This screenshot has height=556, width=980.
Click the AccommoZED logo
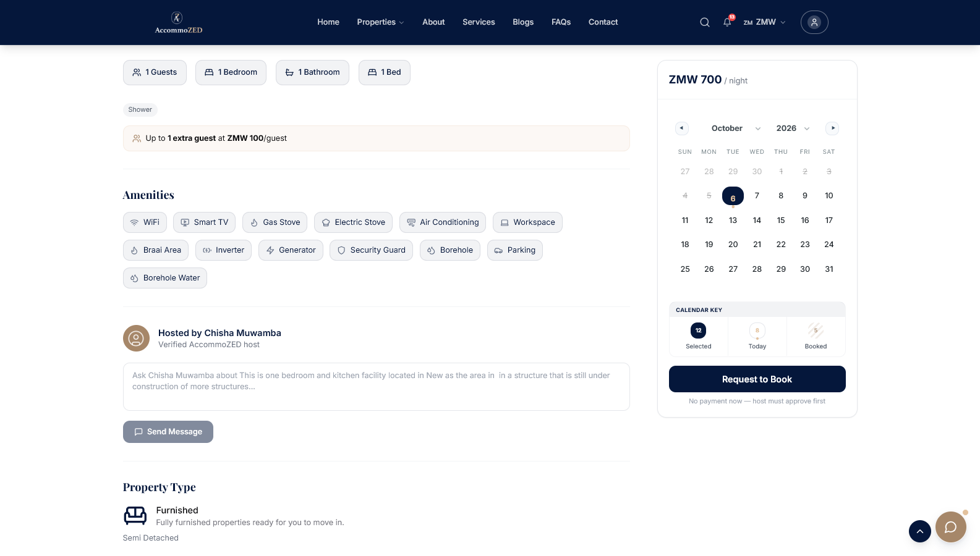178,22
